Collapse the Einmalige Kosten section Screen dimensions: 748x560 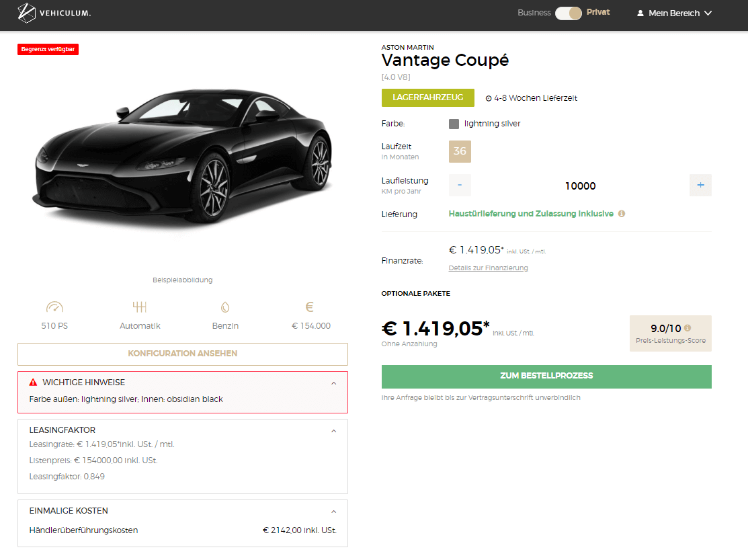point(334,511)
